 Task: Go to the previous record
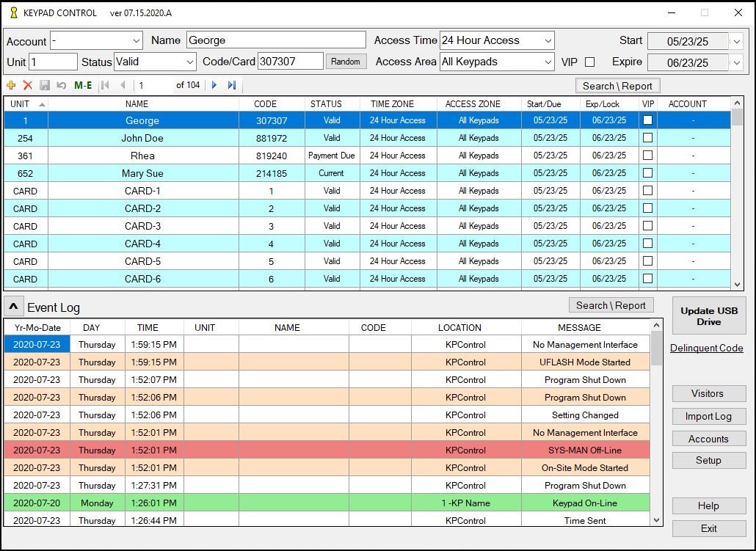coord(123,85)
